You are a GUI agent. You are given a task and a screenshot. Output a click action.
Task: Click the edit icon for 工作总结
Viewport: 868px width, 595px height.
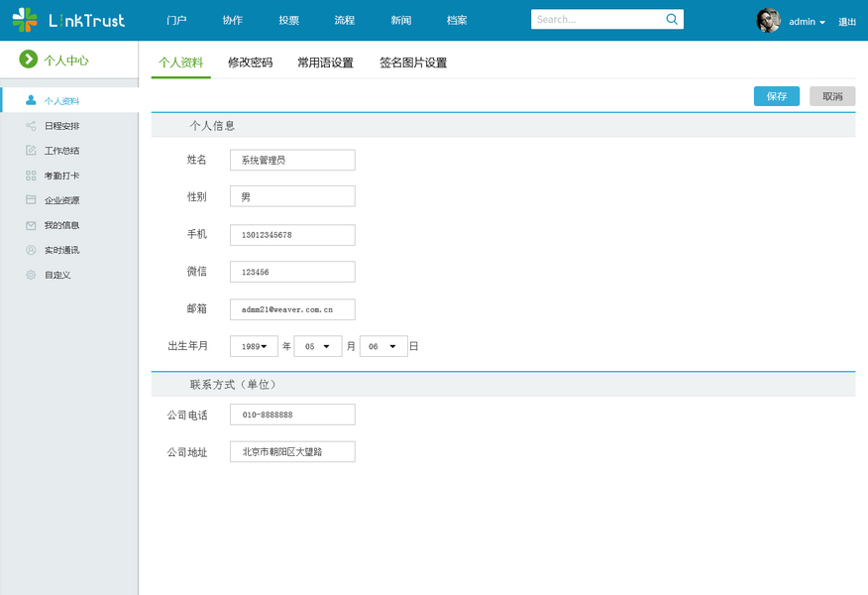(x=31, y=150)
